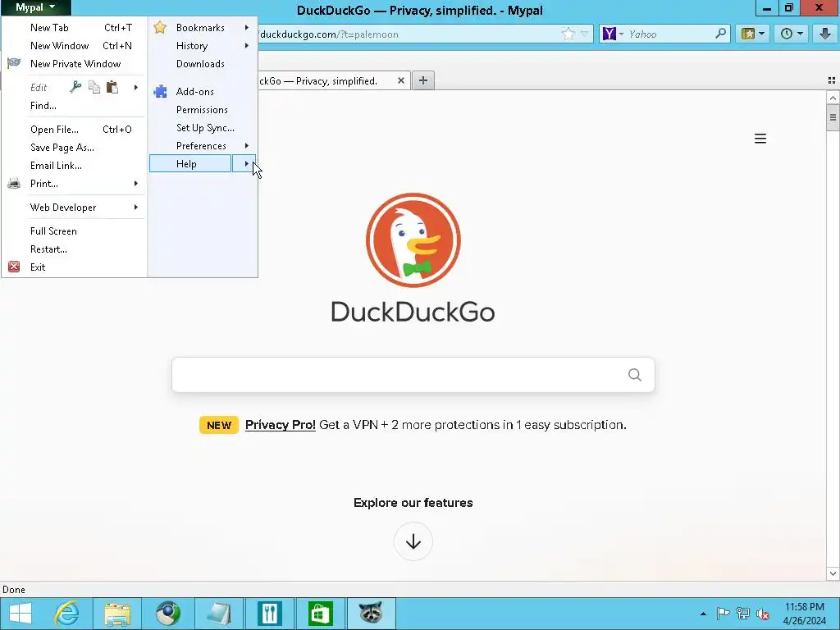Click the copy icon in Edit row
The width and height of the screenshot is (840, 630).
[94, 87]
